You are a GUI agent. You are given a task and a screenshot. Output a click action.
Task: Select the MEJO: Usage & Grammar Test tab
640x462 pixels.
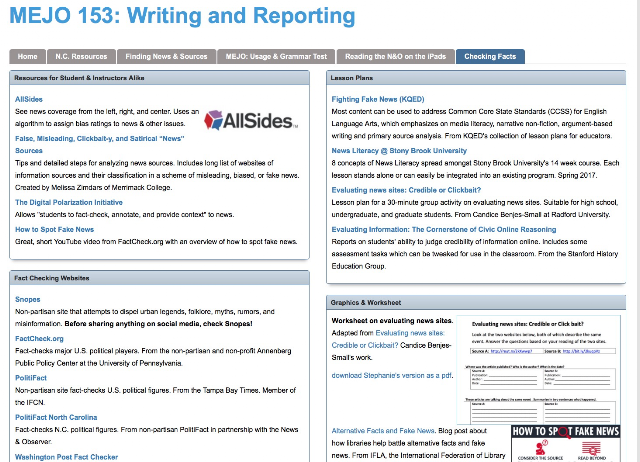[276, 57]
